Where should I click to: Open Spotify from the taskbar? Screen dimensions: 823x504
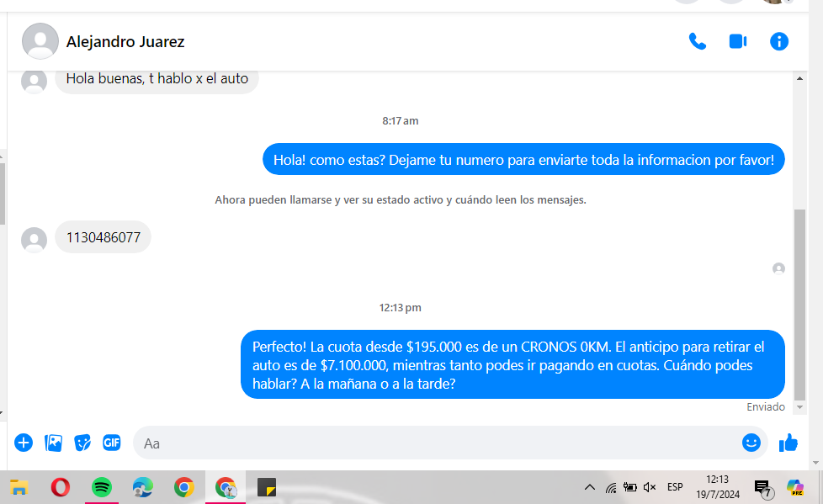(x=102, y=487)
